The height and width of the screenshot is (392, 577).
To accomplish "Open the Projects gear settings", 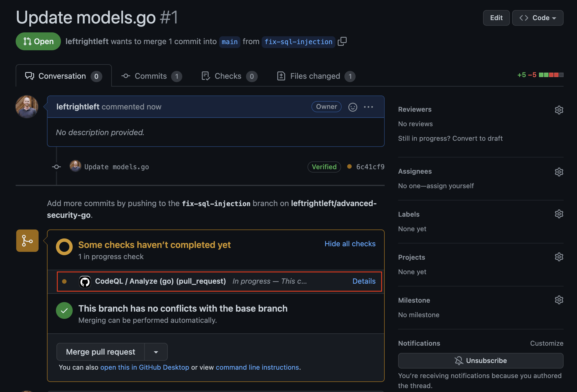I will 559,257.
